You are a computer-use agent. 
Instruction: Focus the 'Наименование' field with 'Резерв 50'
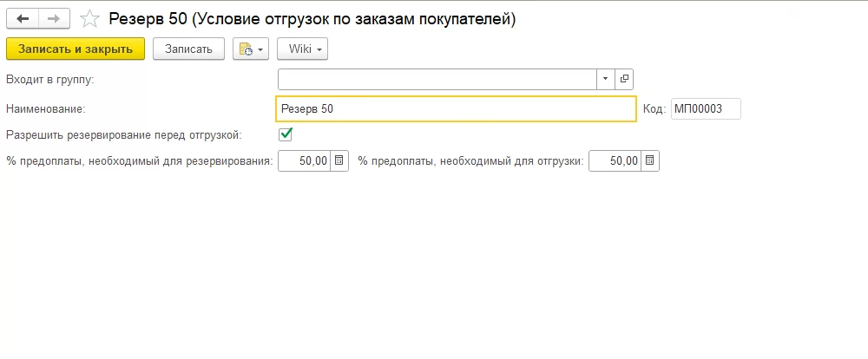tap(456, 109)
